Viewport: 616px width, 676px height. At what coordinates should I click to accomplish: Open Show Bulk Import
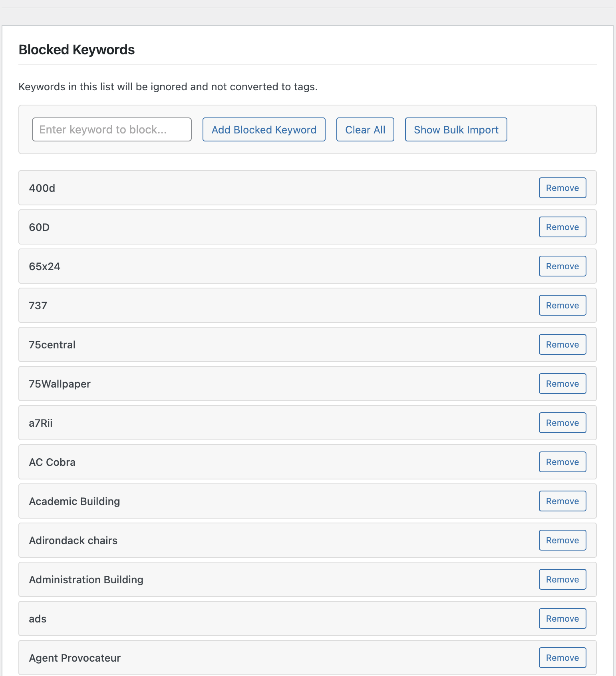456,129
